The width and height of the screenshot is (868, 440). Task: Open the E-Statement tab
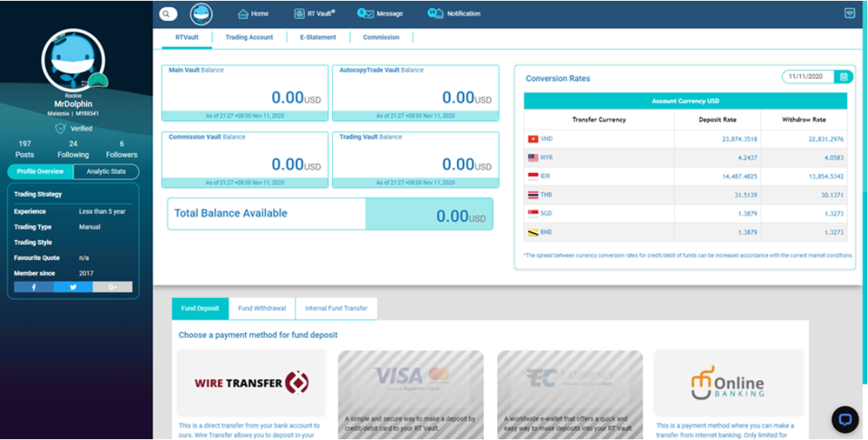pos(318,37)
